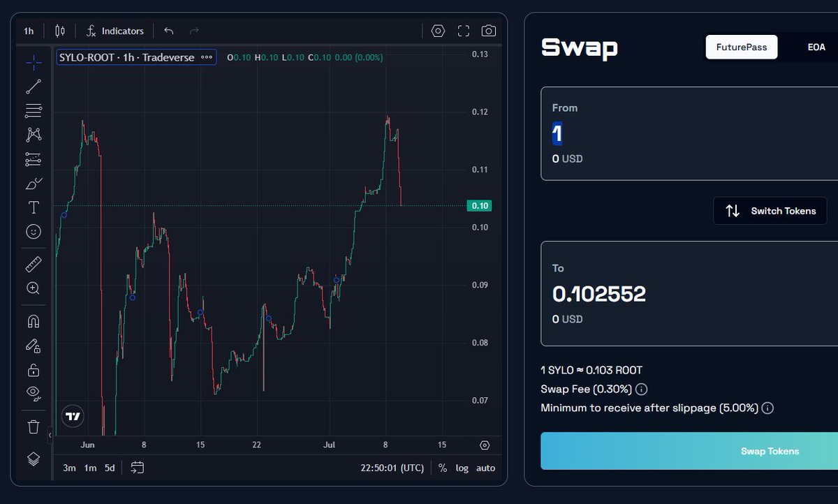Image resolution: width=838 pixels, height=504 pixels.
Task: Change the 1h timeframe interval
Action: click(x=29, y=31)
